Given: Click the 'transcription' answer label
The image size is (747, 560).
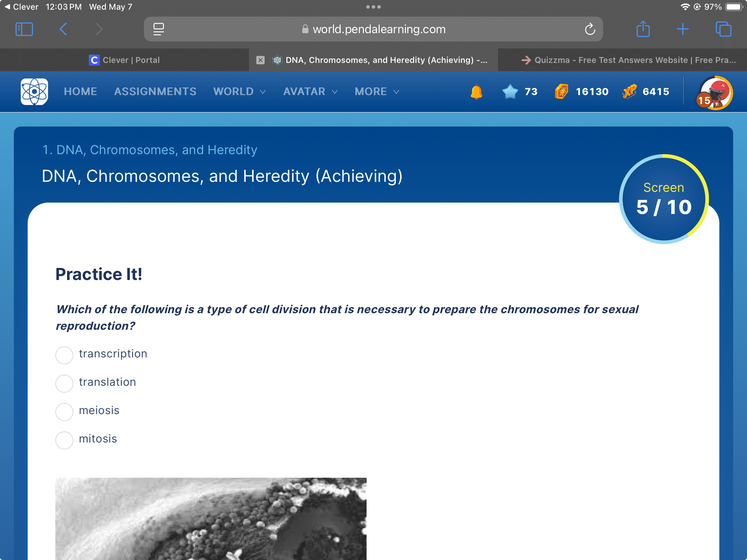Looking at the screenshot, I should 113,354.
